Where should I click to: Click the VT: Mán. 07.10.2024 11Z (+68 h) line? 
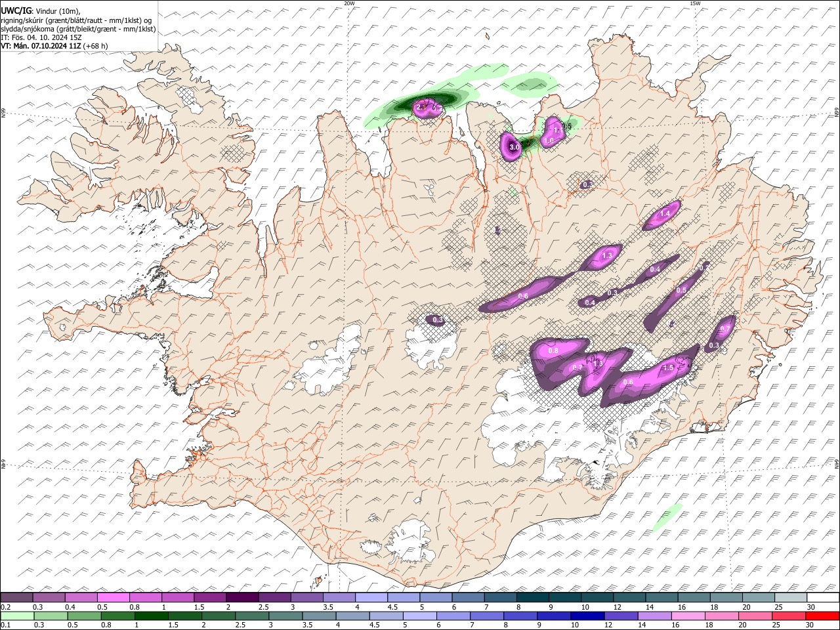point(54,46)
